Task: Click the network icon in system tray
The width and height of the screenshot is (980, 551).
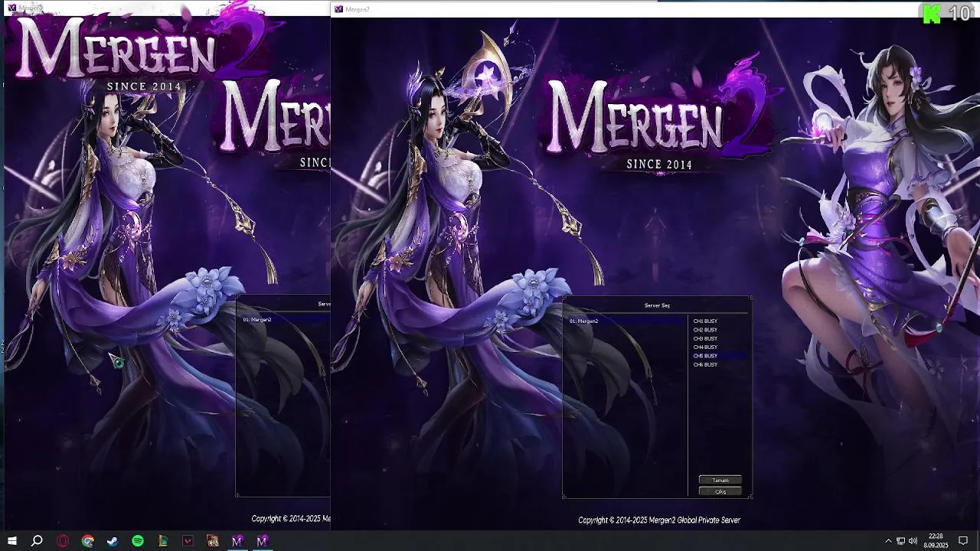Action: click(900, 541)
